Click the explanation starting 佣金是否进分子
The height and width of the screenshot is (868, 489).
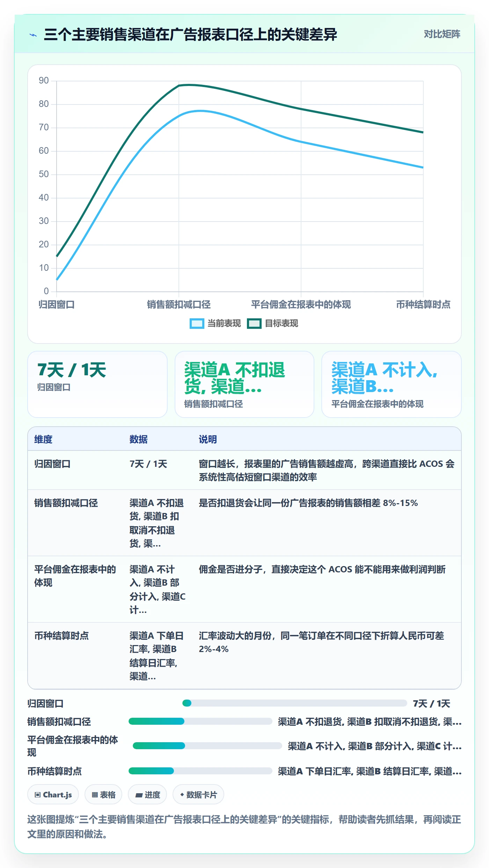tap(322, 570)
